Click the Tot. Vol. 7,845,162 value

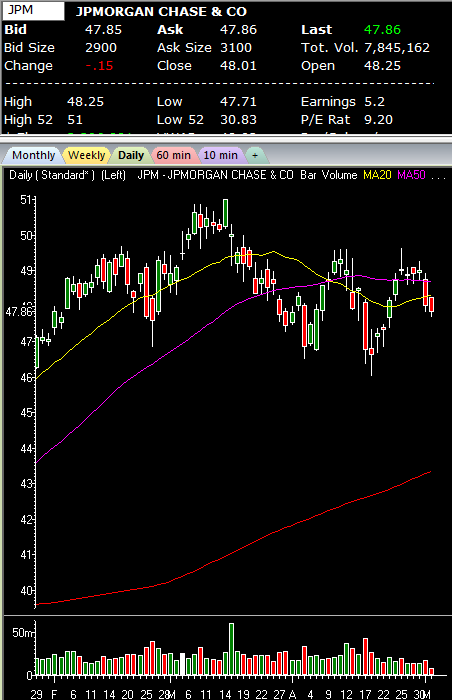pyautogui.click(x=397, y=48)
